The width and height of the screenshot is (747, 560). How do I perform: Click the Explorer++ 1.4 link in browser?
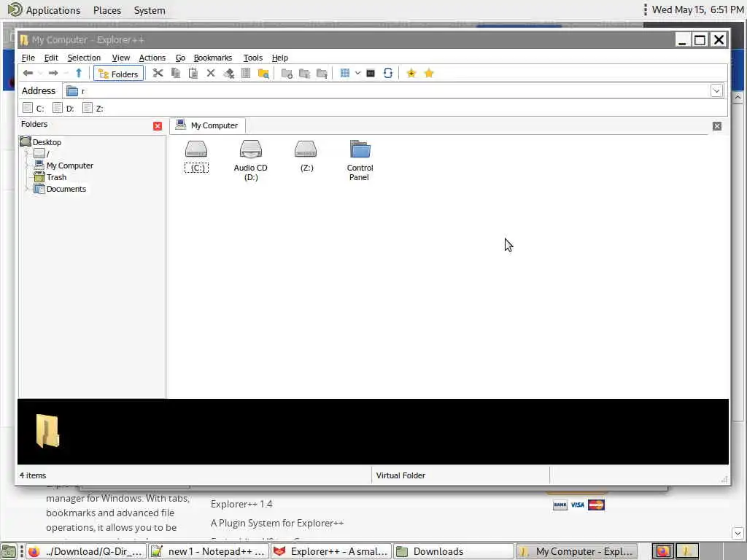click(241, 504)
